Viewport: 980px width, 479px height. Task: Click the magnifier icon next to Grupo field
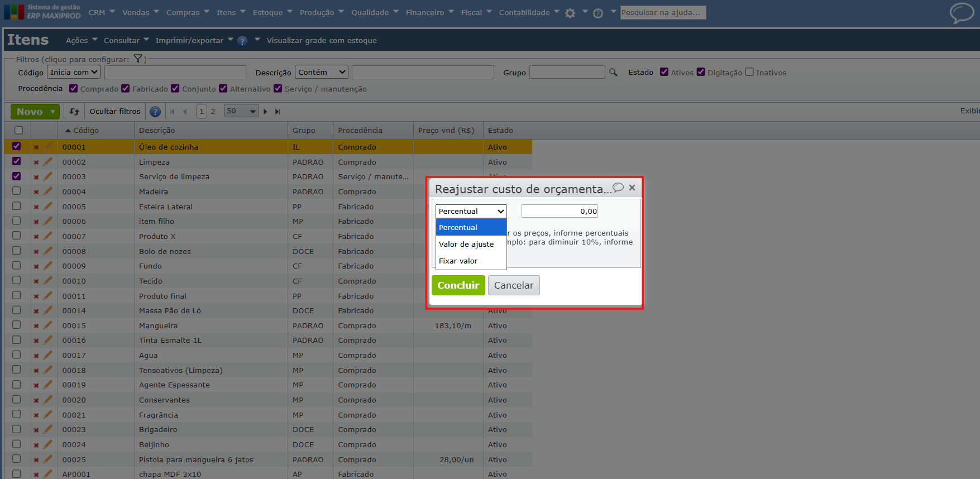pos(613,73)
